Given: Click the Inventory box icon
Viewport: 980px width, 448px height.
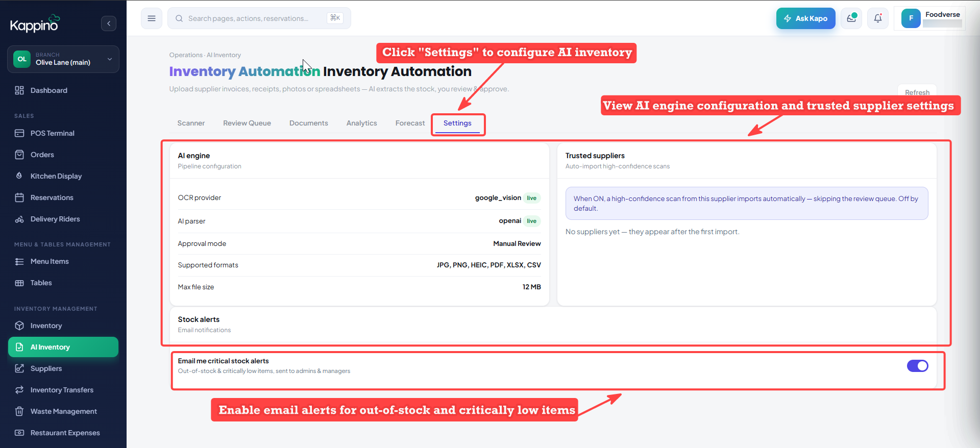Looking at the screenshot, I should tap(19, 326).
